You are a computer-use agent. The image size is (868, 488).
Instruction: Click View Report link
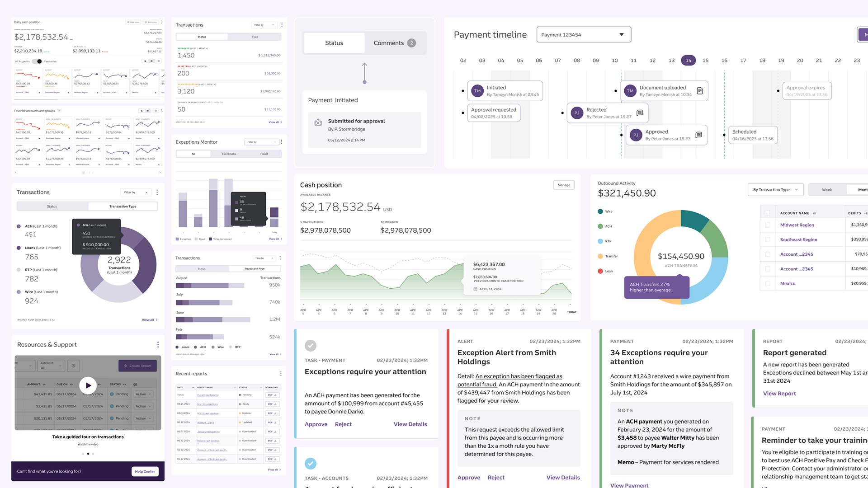click(779, 394)
